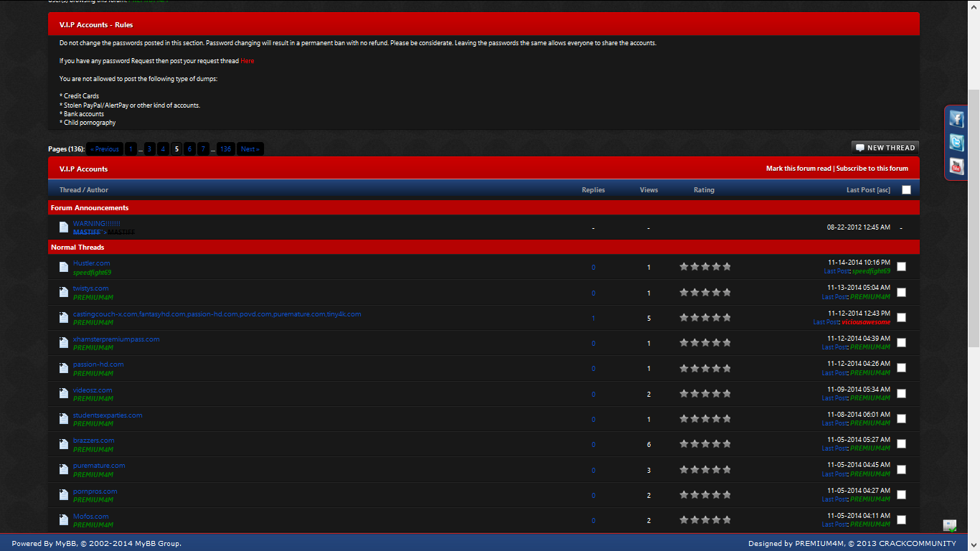Image resolution: width=980 pixels, height=551 pixels.
Task: Click the thread icon beside Mofos.com
Action: tap(64, 520)
